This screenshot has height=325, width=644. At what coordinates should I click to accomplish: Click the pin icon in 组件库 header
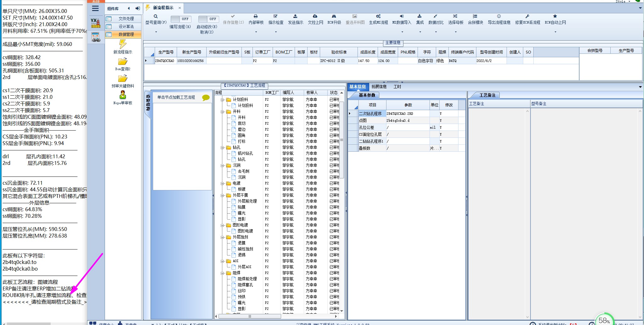[137, 8]
